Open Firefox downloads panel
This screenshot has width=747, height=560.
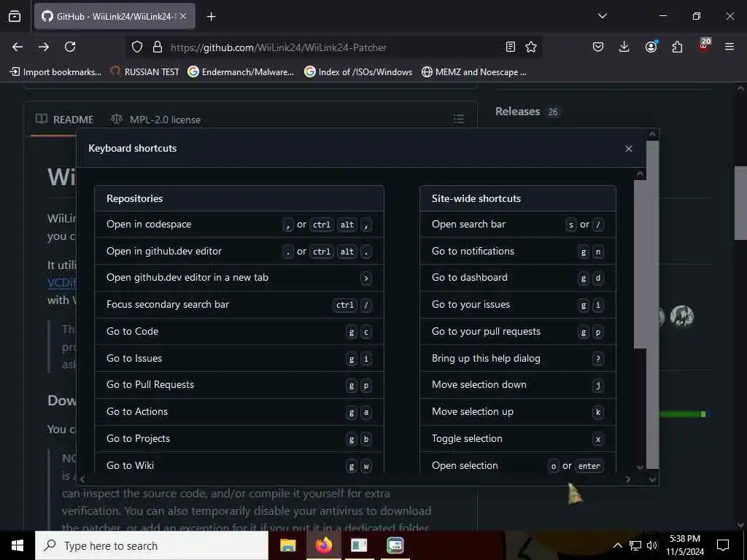pos(624,47)
